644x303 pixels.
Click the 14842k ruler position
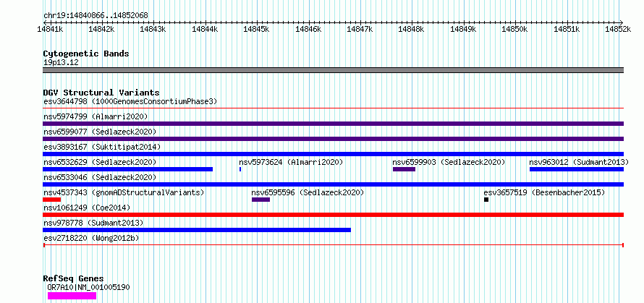point(102,29)
